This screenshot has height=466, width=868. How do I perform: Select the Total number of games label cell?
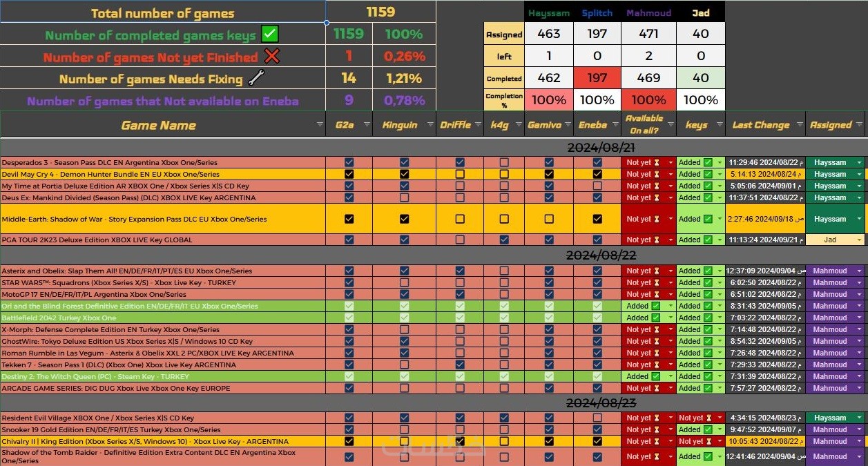163,12
